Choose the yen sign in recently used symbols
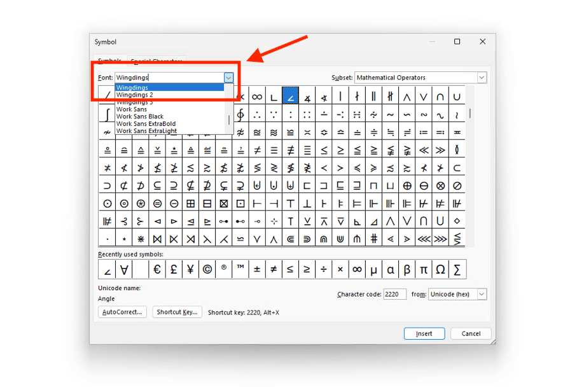 coord(190,269)
